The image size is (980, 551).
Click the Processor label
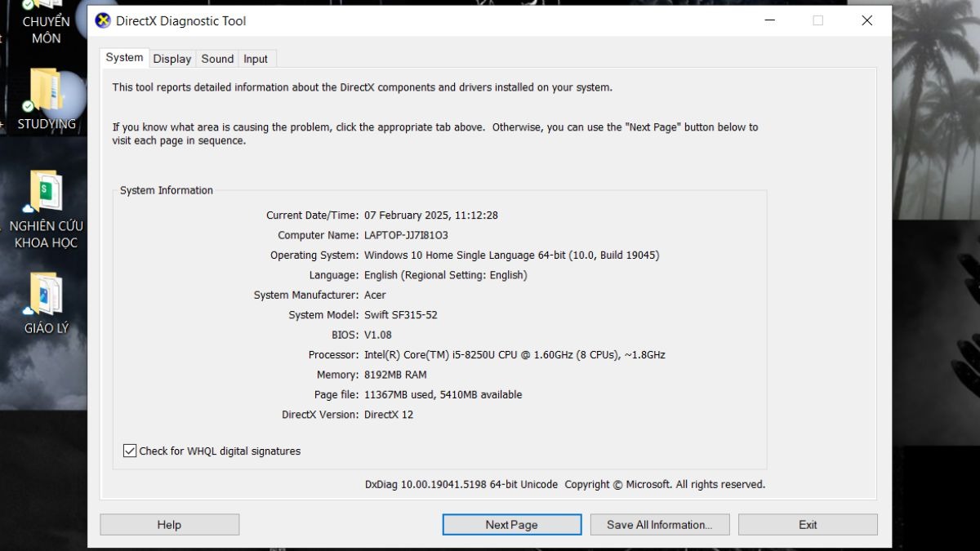333,355
